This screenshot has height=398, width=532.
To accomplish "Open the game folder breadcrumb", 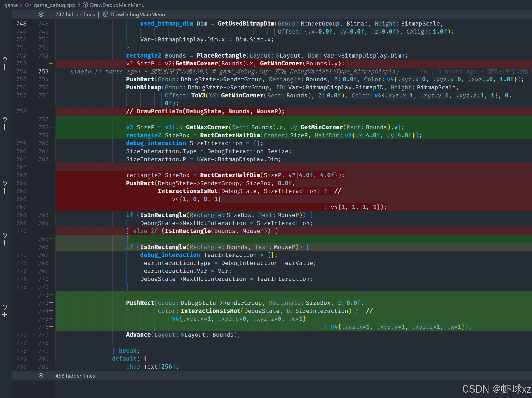I will (11, 5).
